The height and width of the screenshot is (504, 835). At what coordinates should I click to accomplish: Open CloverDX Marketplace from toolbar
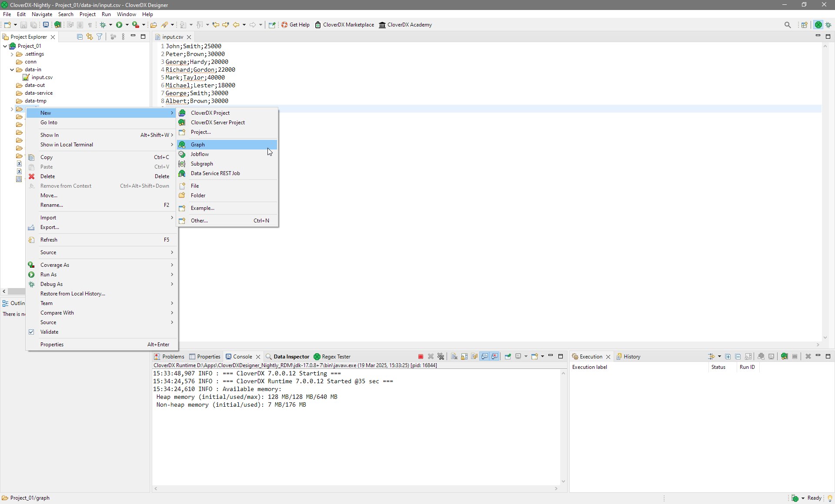[344, 25]
